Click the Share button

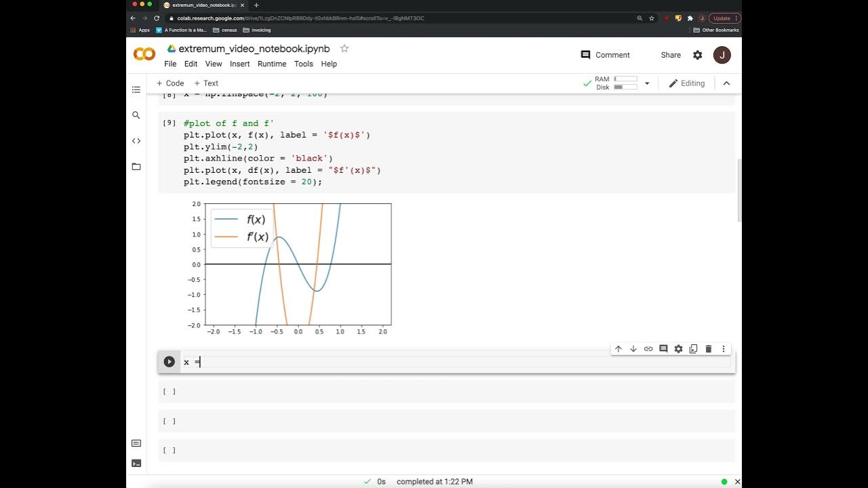pos(671,55)
